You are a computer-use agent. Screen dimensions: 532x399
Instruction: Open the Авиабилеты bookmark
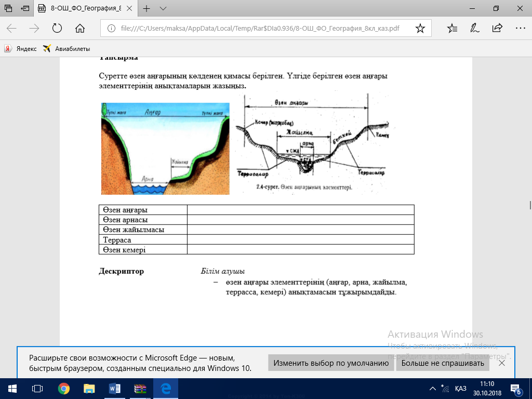[66, 48]
